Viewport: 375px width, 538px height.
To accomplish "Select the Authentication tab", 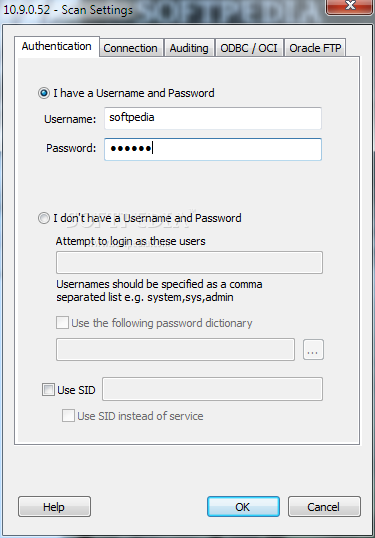I will (57, 46).
